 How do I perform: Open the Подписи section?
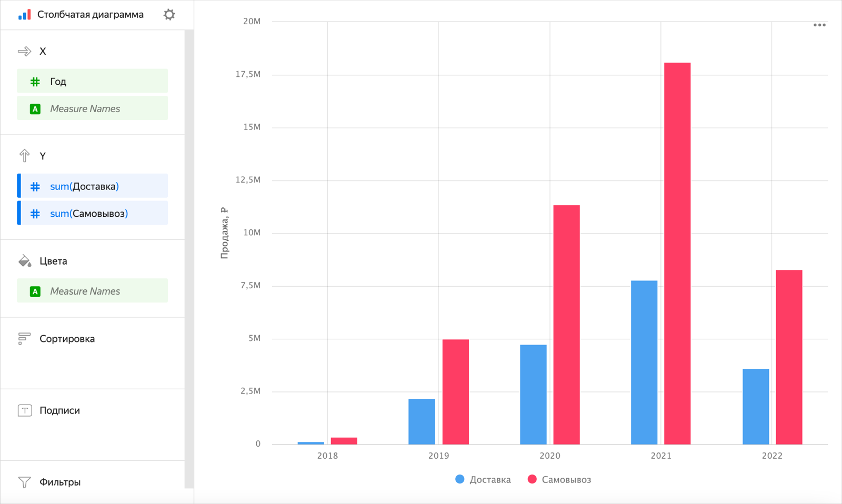tap(59, 410)
